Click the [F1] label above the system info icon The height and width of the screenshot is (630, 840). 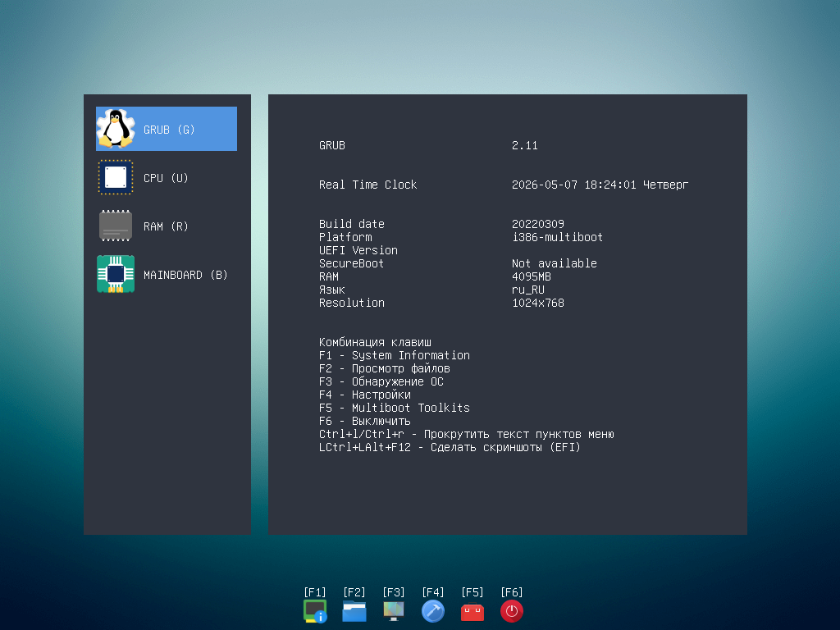pos(315,592)
